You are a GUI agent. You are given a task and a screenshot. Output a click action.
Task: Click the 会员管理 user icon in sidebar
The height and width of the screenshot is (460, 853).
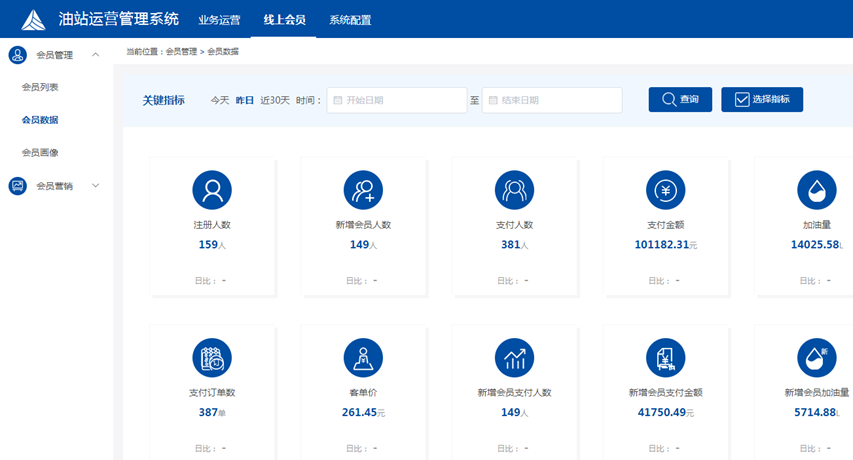point(17,55)
